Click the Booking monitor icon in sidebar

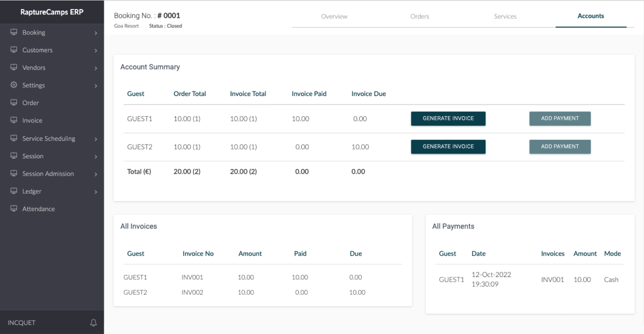tap(13, 33)
